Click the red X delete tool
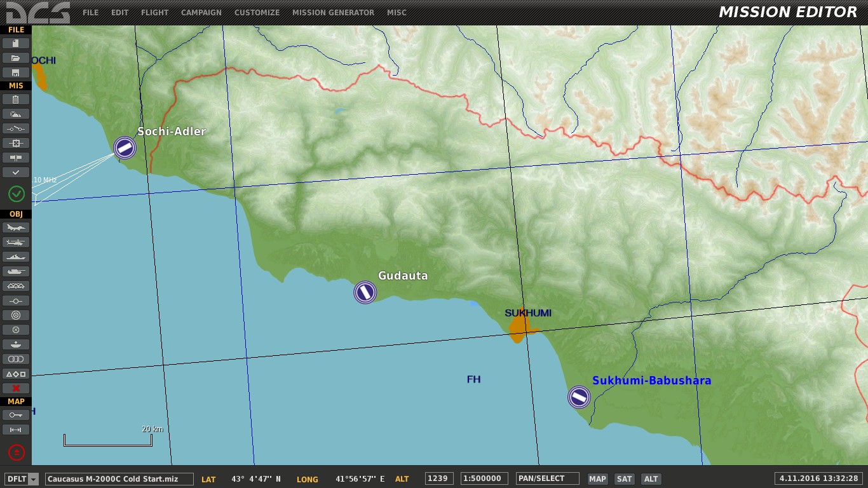 point(16,388)
